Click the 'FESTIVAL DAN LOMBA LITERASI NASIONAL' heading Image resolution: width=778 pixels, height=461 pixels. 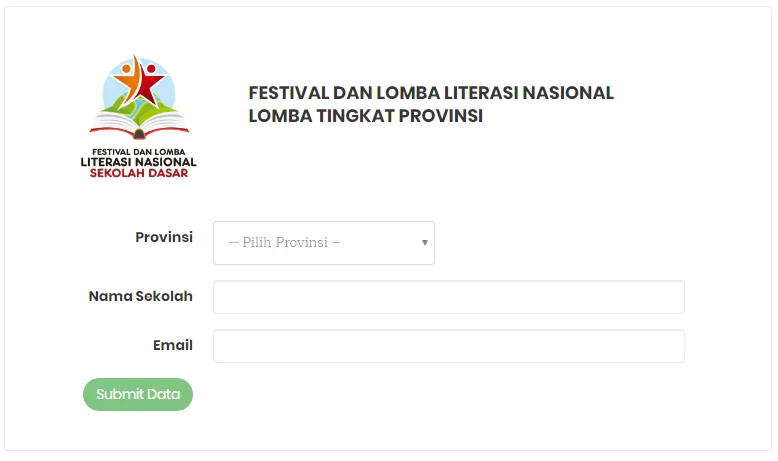pyautogui.click(x=431, y=93)
